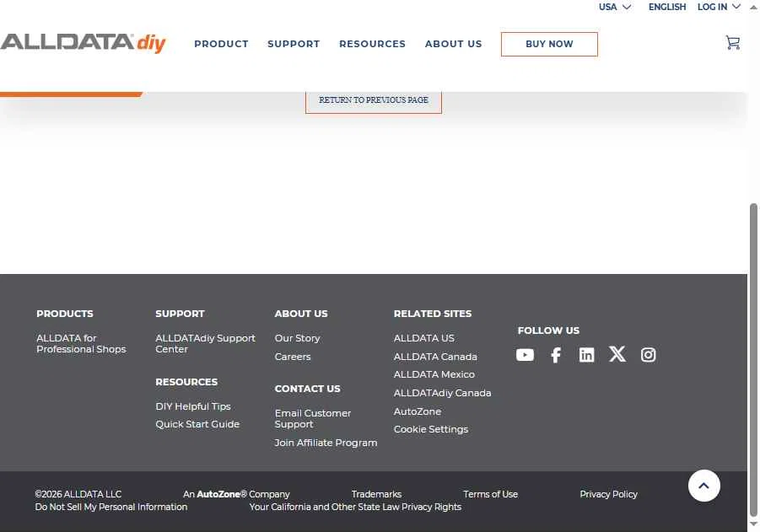
Task: Click the ©2026 ALLDATA LLC text
Action: 78,494
